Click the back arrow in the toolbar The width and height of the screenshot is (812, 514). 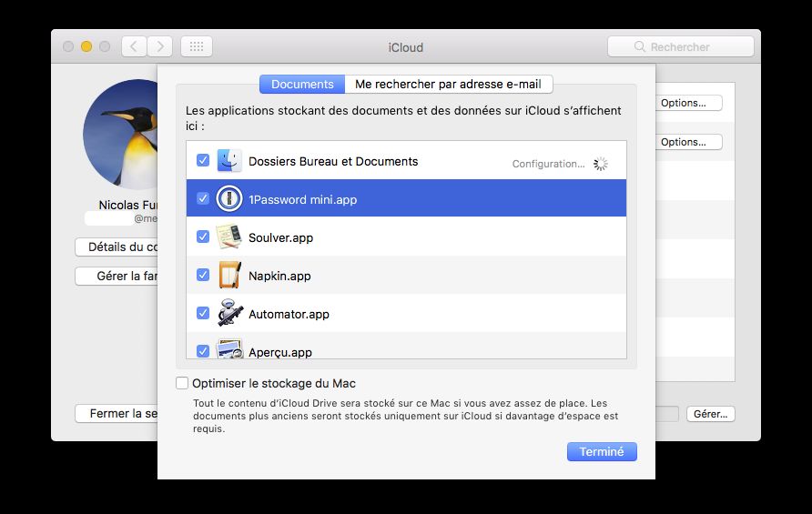[134, 46]
